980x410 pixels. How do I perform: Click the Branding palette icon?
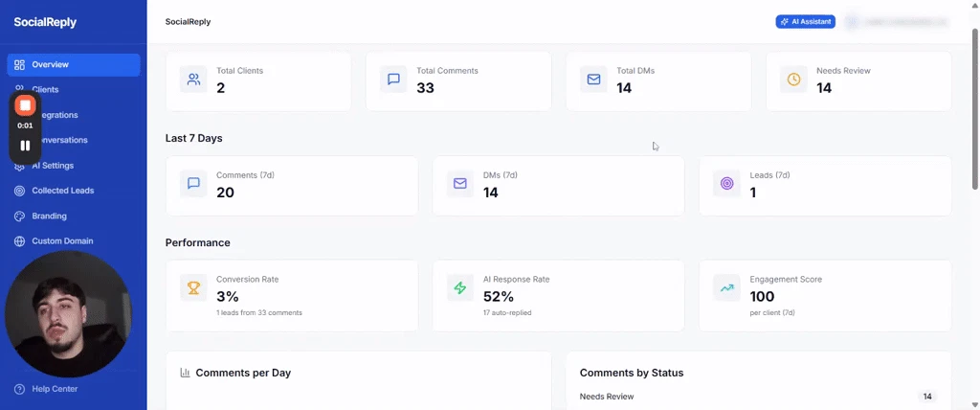coord(19,216)
